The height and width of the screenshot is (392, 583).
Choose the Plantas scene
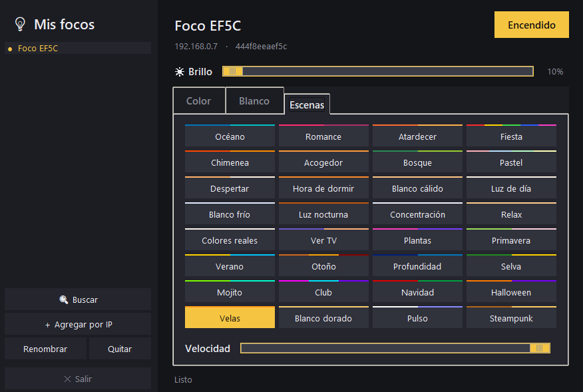coord(417,240)
